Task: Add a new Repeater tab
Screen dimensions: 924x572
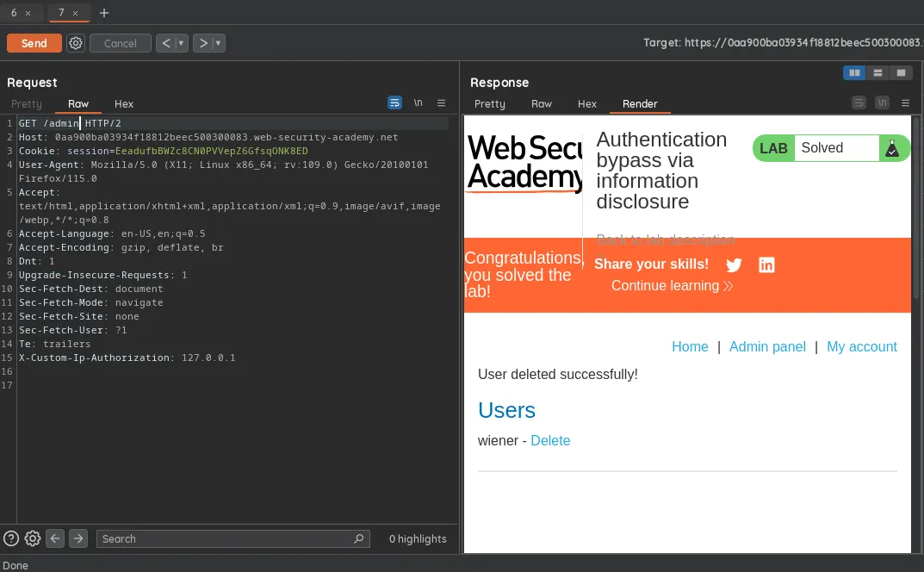Action: coord(103,13)
